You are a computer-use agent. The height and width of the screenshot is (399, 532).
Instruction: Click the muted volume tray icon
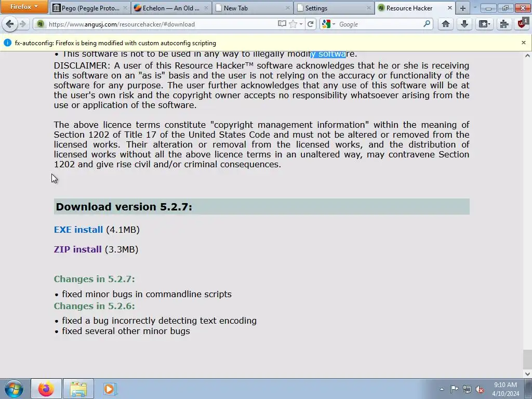tap(480, 389)
